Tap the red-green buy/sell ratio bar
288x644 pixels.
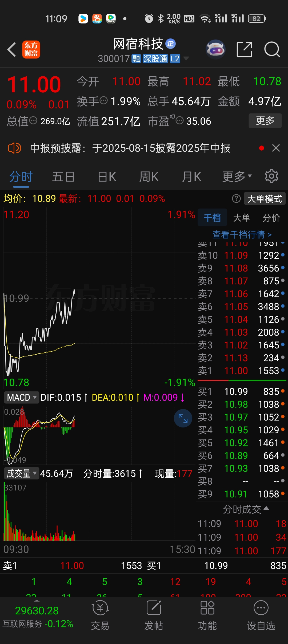click(x=242, y=380)
